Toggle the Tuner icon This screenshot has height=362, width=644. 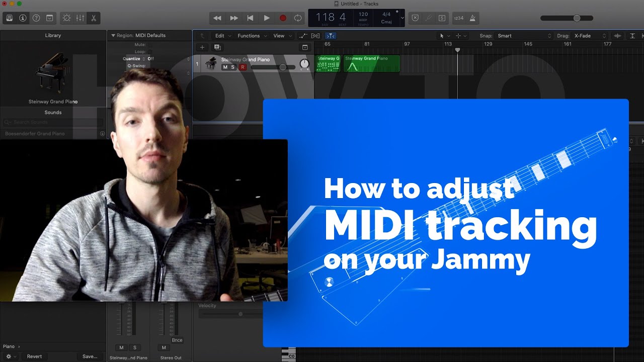tap(428, 18)
